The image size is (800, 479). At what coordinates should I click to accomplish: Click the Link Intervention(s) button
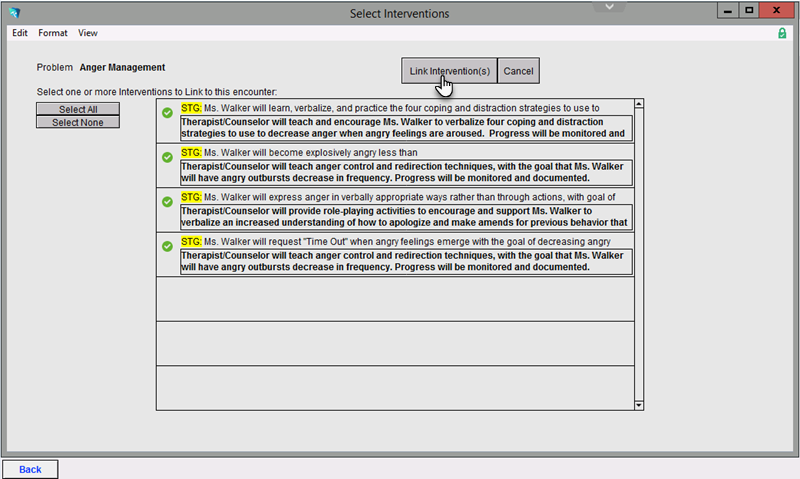[449, 71]
